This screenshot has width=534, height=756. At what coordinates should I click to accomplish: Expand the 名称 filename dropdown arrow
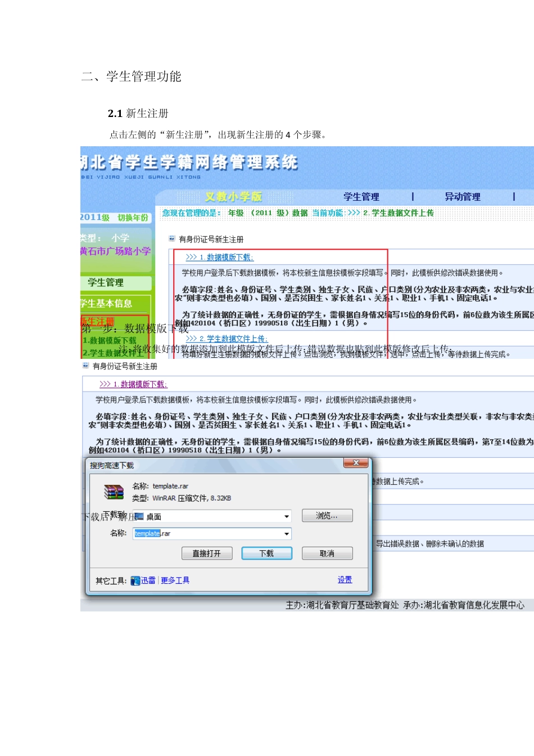pos(286,534)
